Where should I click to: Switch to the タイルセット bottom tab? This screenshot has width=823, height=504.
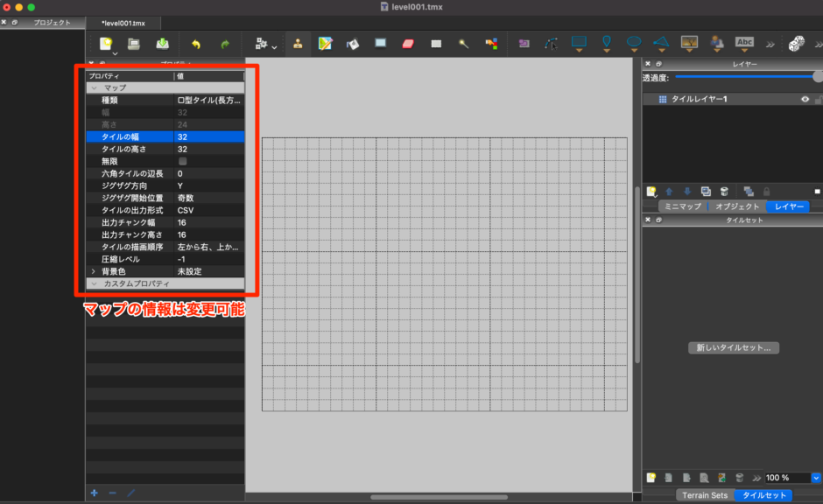[x=764, y=495]
